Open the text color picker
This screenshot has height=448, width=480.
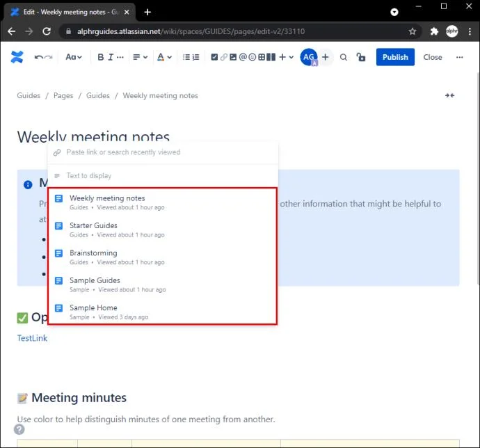pyautogui.click(x=163, y=57)
